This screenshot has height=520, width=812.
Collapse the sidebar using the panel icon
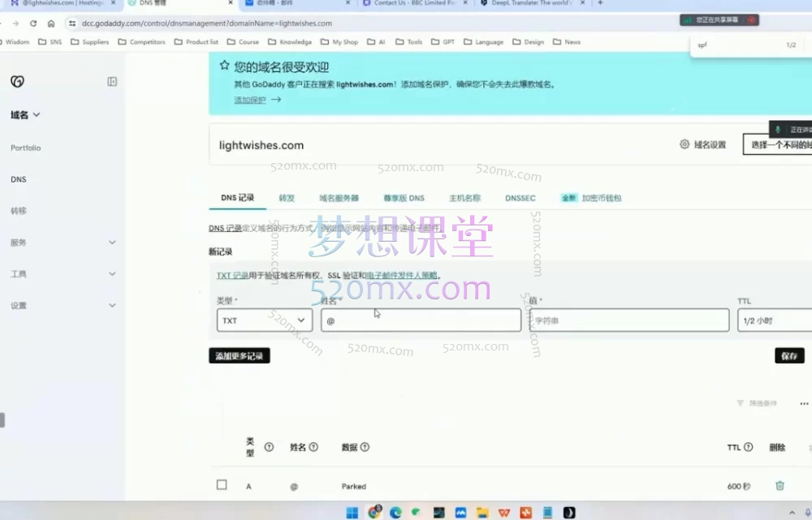pos(112,81)
